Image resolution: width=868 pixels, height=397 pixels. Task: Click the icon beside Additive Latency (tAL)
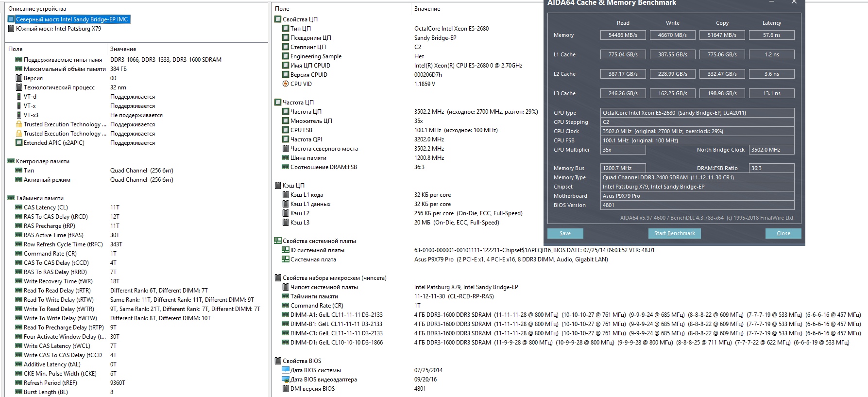pyautogui.click(x=19, y=364)
